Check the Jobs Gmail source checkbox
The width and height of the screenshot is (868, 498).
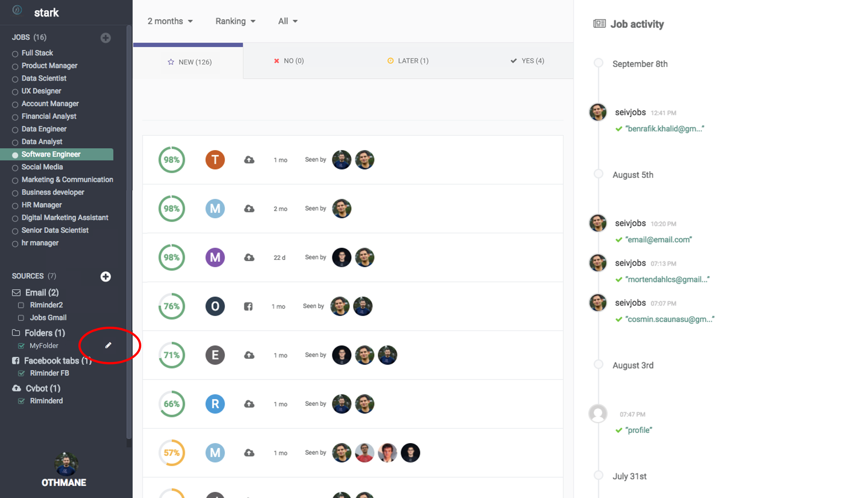point(21,318)
